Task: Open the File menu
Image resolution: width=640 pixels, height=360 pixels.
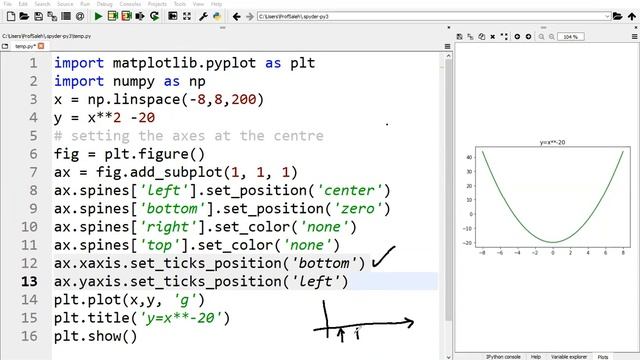Action: coord(8,4)
